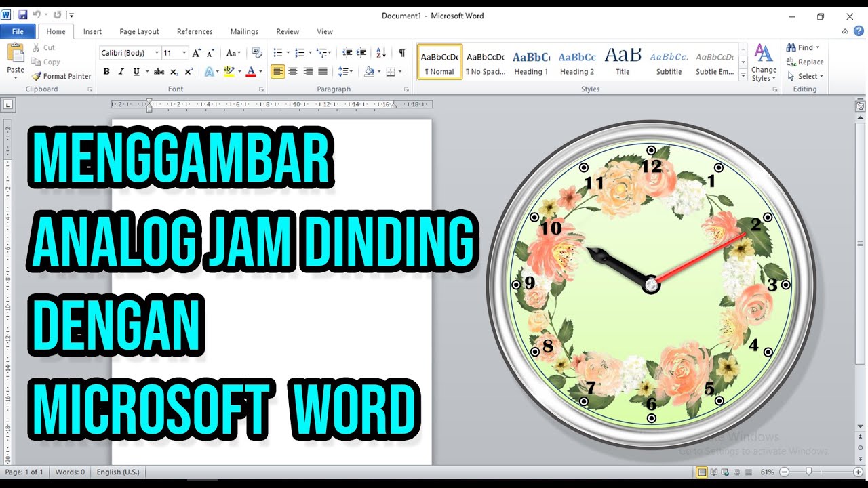Screen dimensions: 868x488
Task: Open the line spacing dropdown
Action: click(x=346, y=71)
